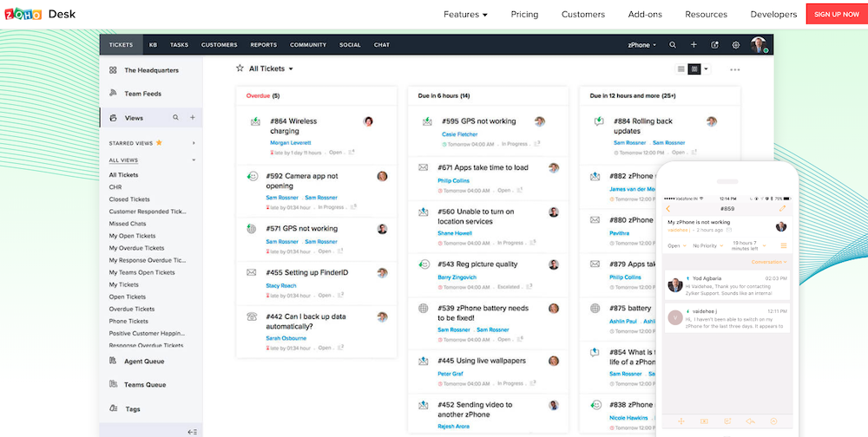Open the Chat tab
The height and width of the screenshot is (437, 868).
click(x=381, y=45)
